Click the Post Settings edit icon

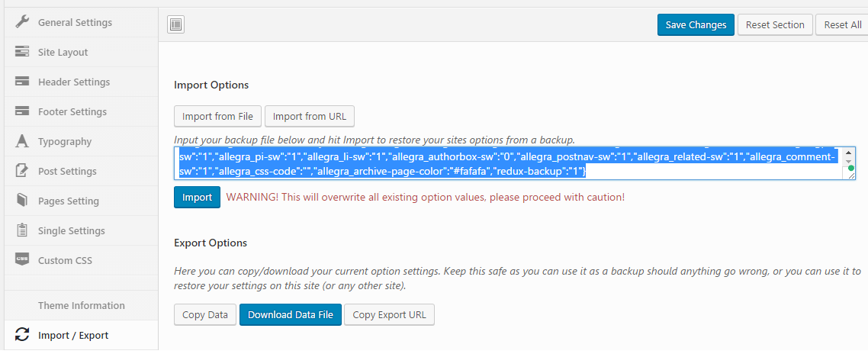[x=22, y=171]
